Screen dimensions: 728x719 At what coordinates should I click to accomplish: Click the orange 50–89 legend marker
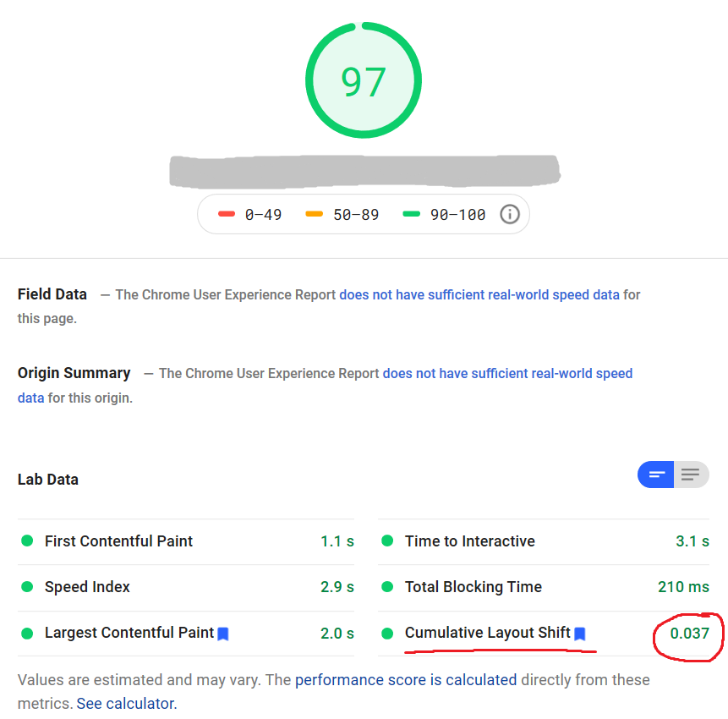click(315, 214)
